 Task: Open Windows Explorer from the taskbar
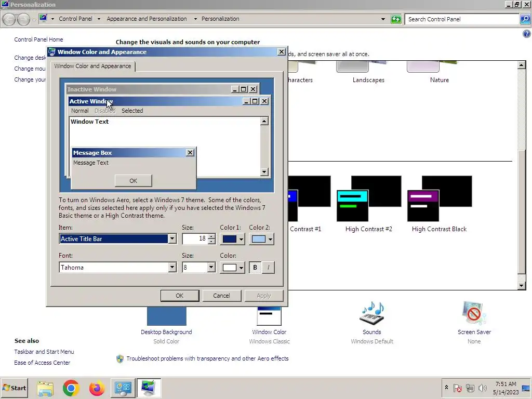(45, 388)
